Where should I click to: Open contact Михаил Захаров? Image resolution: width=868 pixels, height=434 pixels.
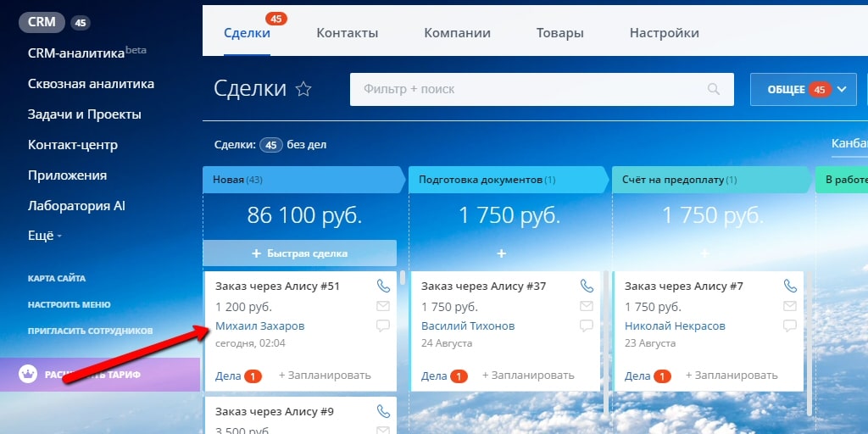click(x=259, y=326)
